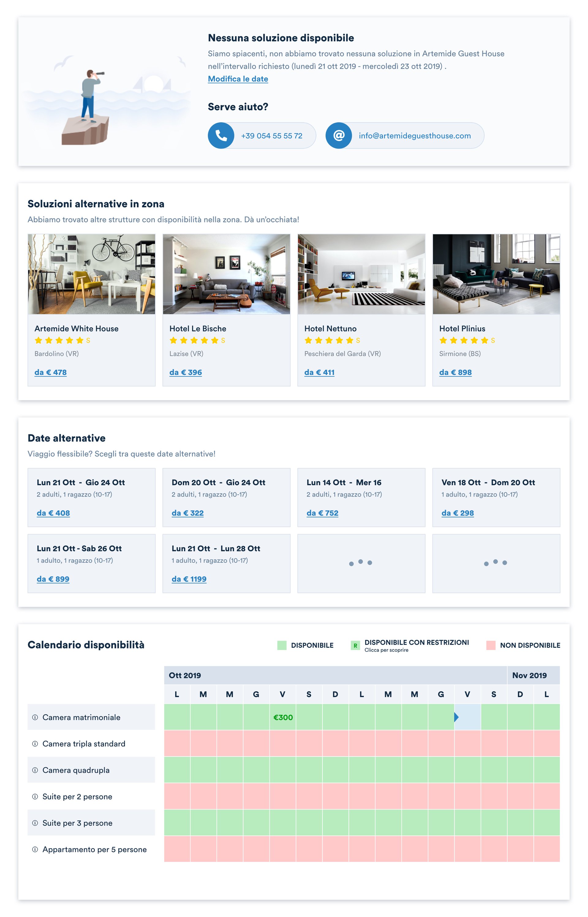
Task: Select Ven 18 Ott - Dom 20 Ott price da € 298
Action: (x=458, y=513)
